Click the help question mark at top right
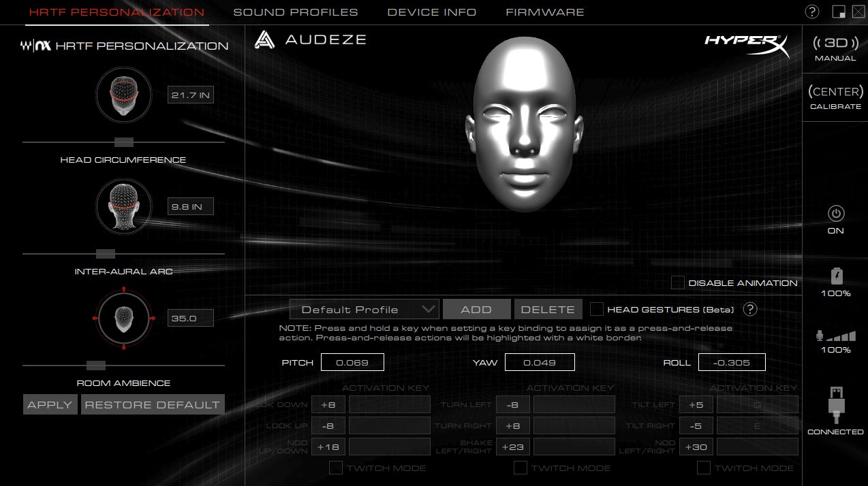868x486 pixels. (812, 12)
